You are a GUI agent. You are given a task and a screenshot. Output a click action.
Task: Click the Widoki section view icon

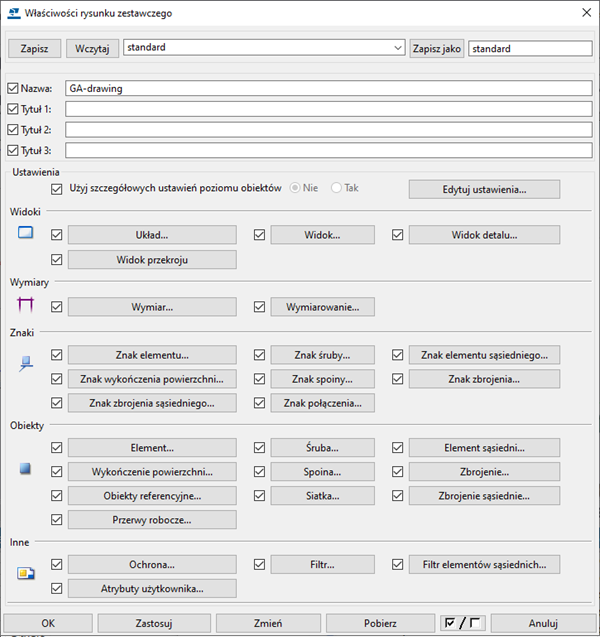click(x=25, y=234)
